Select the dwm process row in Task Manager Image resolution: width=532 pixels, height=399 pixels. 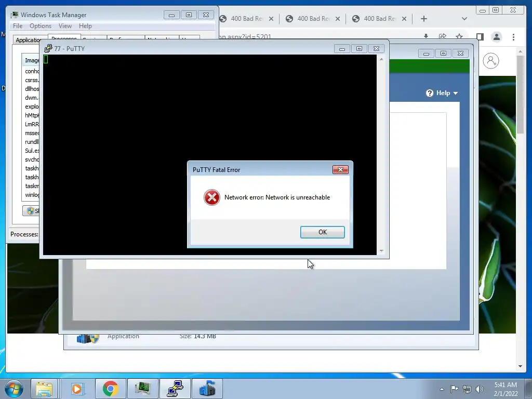31,98
